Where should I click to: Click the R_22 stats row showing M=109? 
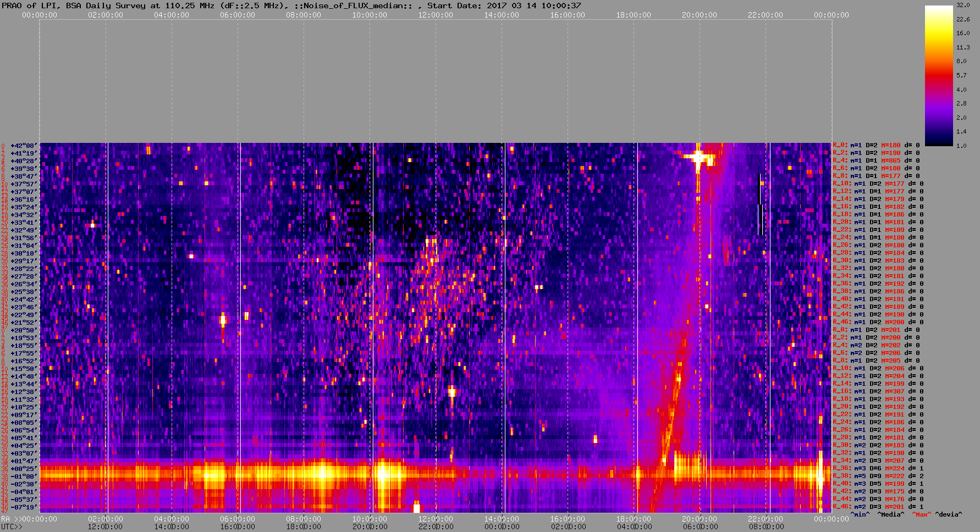tap(878, 230)
